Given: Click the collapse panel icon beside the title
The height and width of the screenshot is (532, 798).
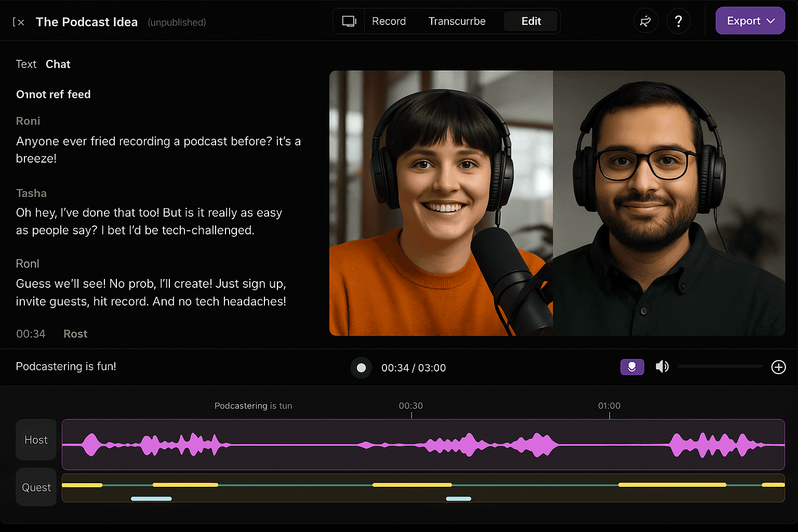Looking at the screenshot, I should coord(19,22).
